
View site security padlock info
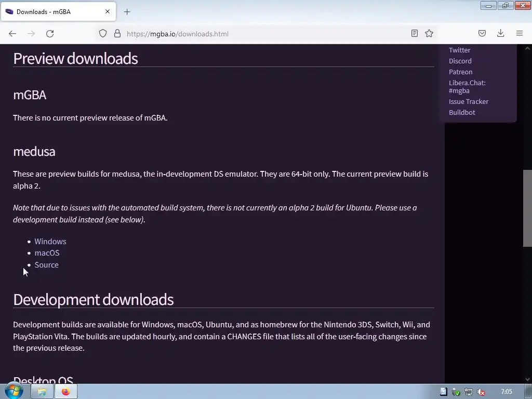tap(117, 33)
